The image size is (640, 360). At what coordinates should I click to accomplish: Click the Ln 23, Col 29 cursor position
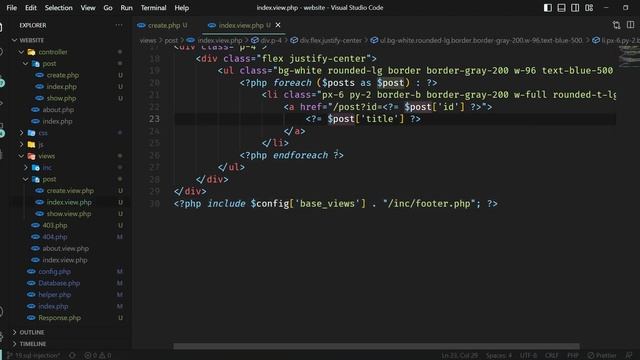[459, 356]
